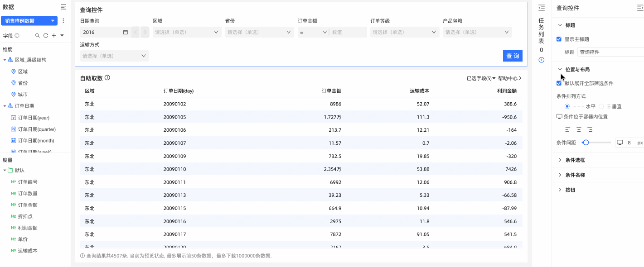Expand the 按钮 settings section
This screenshot has width=644, height=267.
560,190
